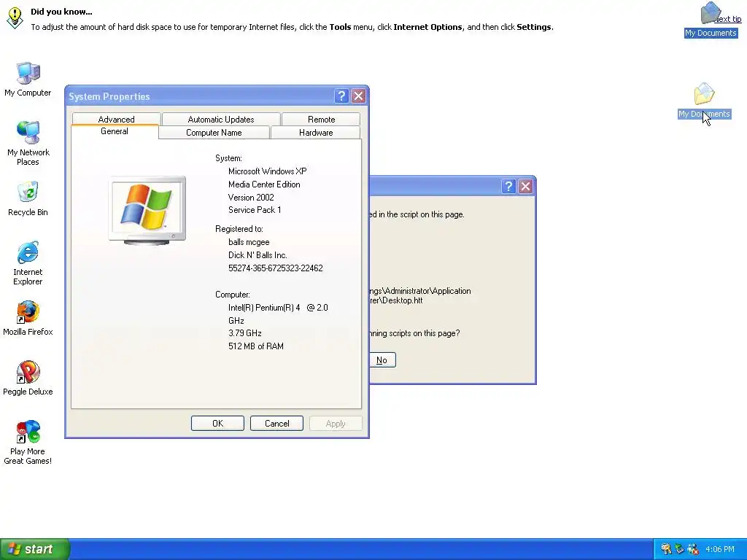The height and width of the screenshot is (560, 747).
Task: Select the My Network Places icon
Action: point(28,143)
